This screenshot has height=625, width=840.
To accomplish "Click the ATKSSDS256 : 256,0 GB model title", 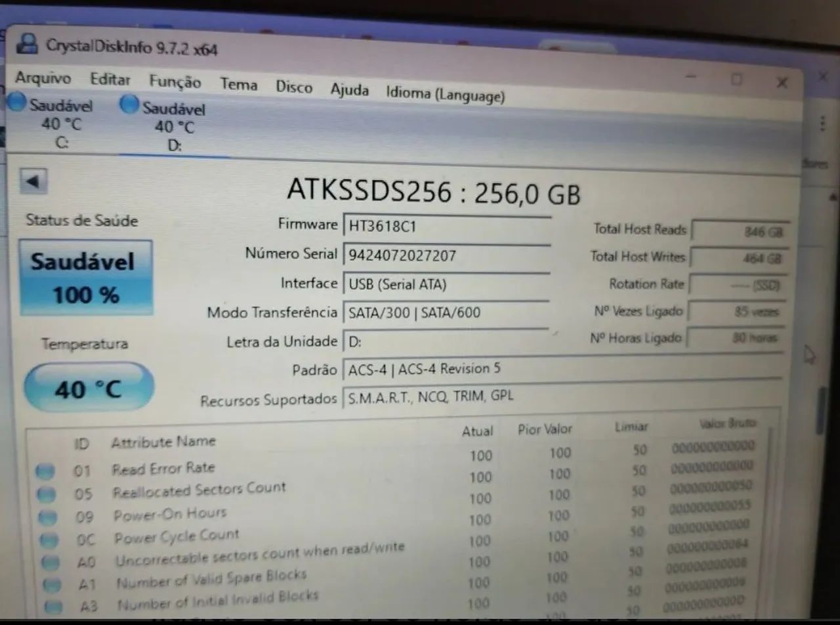I will coord(433,192).
